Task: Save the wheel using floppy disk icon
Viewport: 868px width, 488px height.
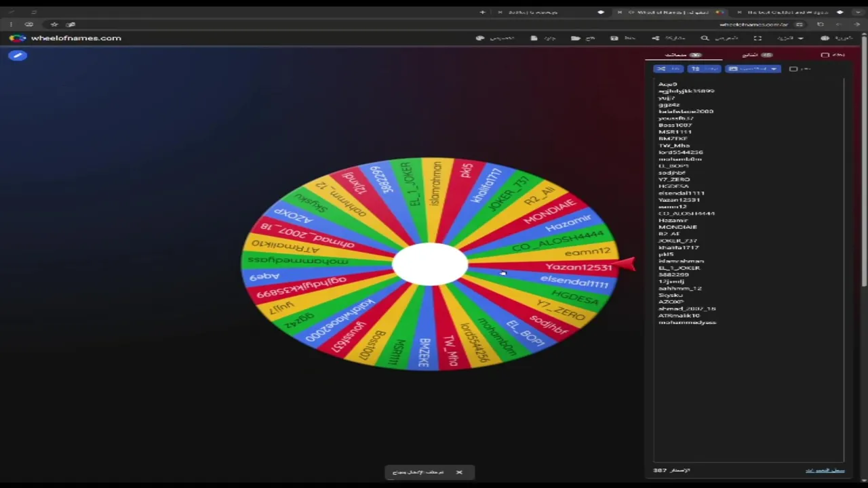Action: [614, 38]
